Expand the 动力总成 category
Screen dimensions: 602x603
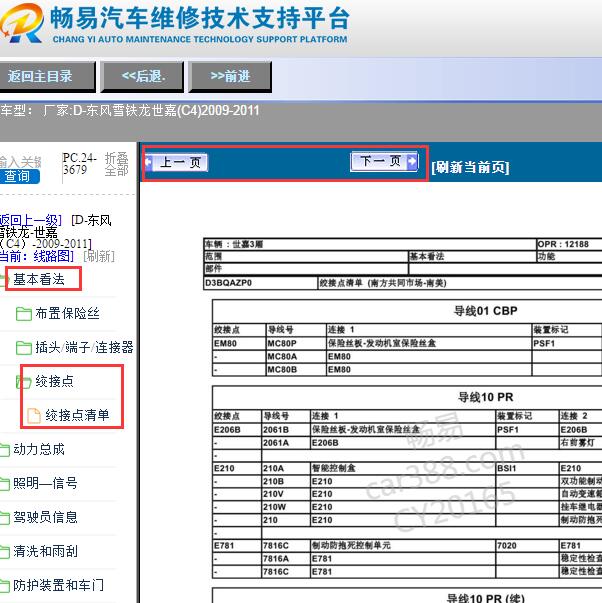pos(39,449)
